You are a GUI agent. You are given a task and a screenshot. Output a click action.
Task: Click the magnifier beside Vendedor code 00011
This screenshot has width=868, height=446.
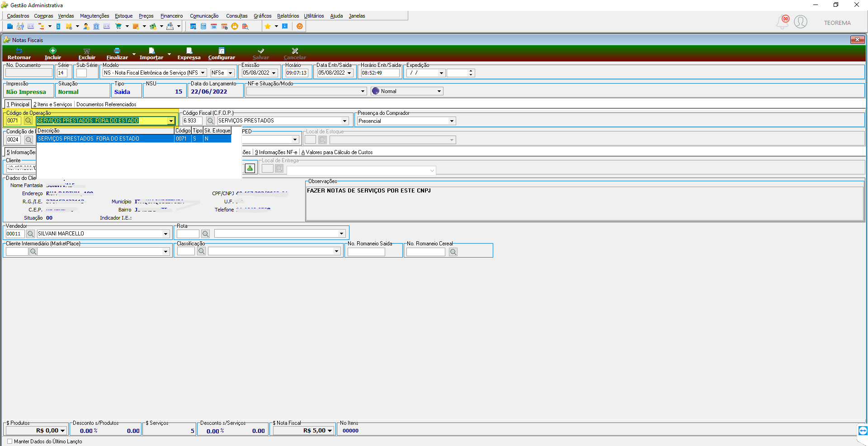tap(30, 234)
